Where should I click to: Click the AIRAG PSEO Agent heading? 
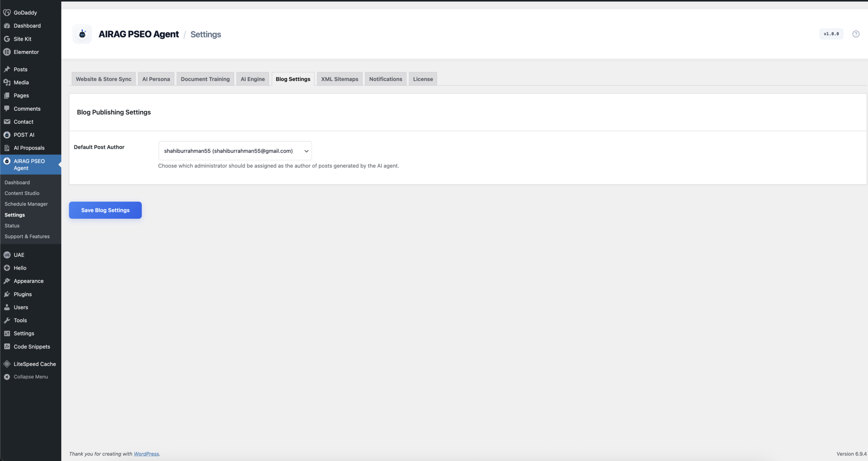click(139, 34)
